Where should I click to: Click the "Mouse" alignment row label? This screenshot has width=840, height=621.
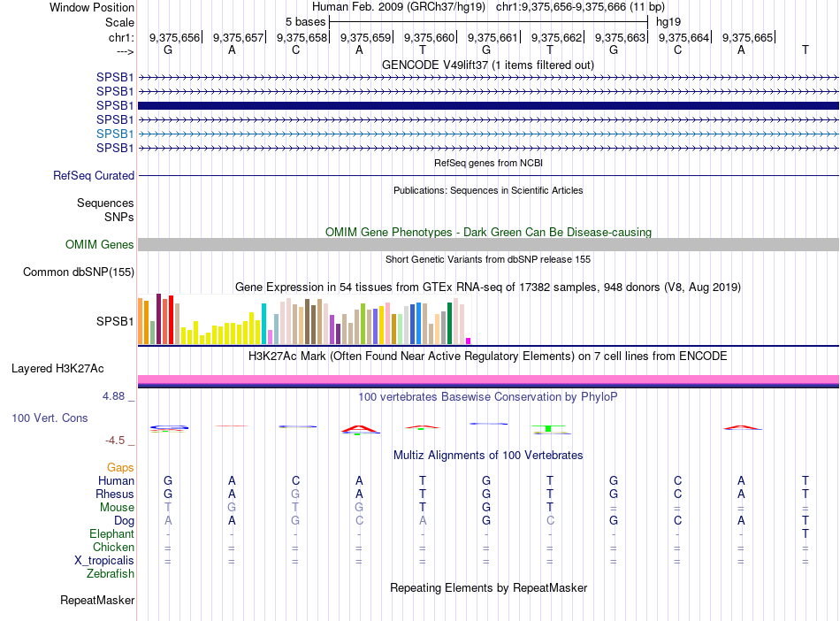pos(117,508)
